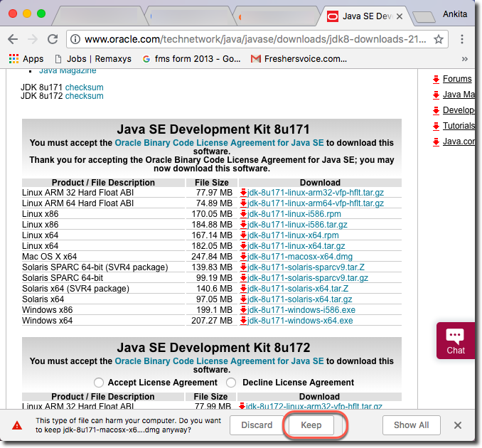The height and width of the screenshot is (448, 482).
Task: Open Oracle Binary Code License link under 8u171
Action: [x=219, y=143]
